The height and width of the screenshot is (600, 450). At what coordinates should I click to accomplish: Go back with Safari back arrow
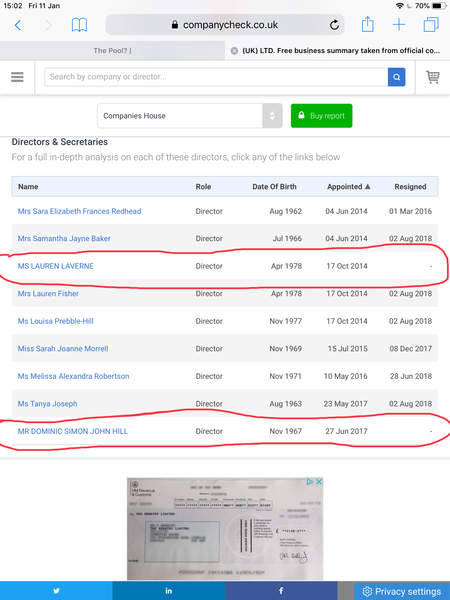(x=18, y=25)
